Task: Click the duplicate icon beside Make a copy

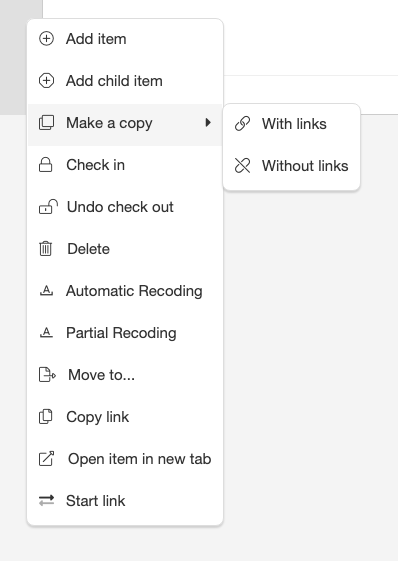Action: (46, 123)
